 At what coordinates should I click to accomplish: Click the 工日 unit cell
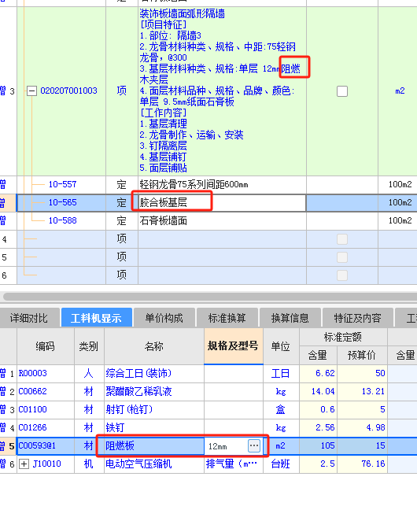(281, 373)
